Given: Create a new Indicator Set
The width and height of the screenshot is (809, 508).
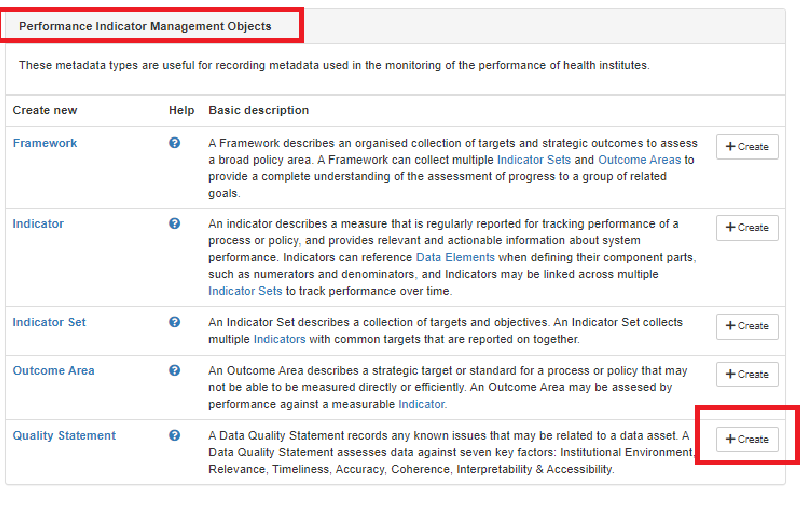Looking at the screenshot, I should 747,326.
